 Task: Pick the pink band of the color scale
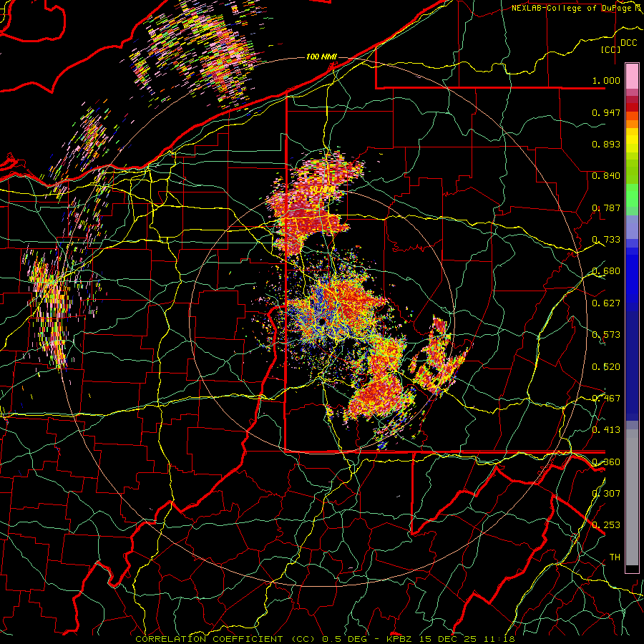632,76
